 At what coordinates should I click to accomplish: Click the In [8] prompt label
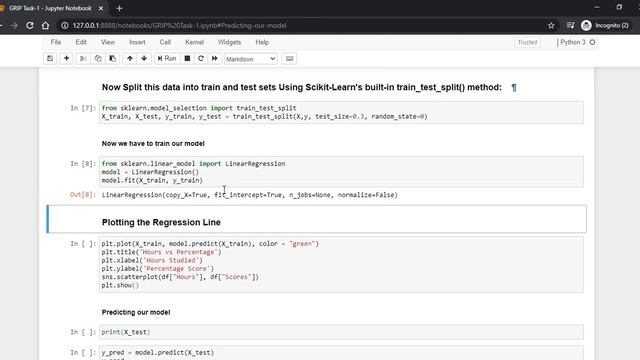83,164
